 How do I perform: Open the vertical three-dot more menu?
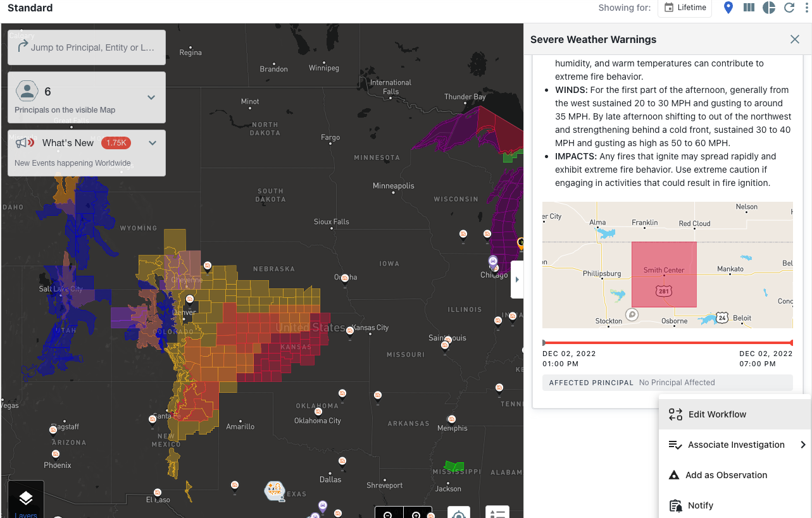(x=806, y=8)
